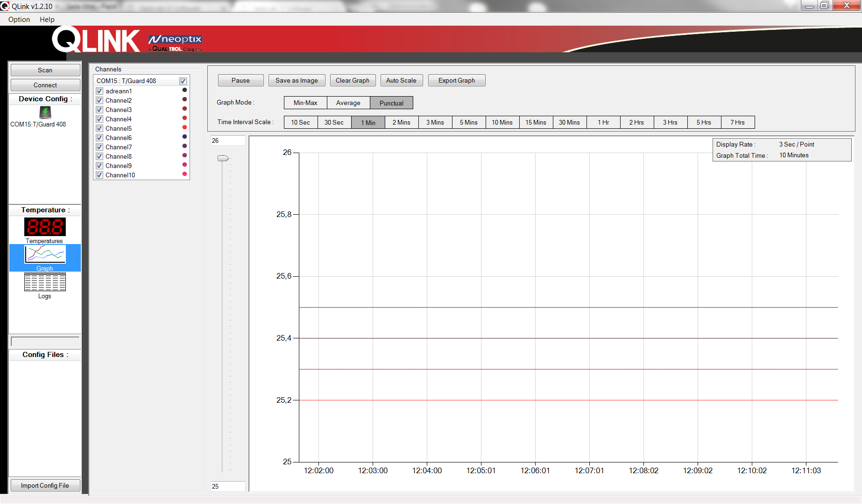Open the Option menu
The image size is (862, 504).
[x=19, y=20]
